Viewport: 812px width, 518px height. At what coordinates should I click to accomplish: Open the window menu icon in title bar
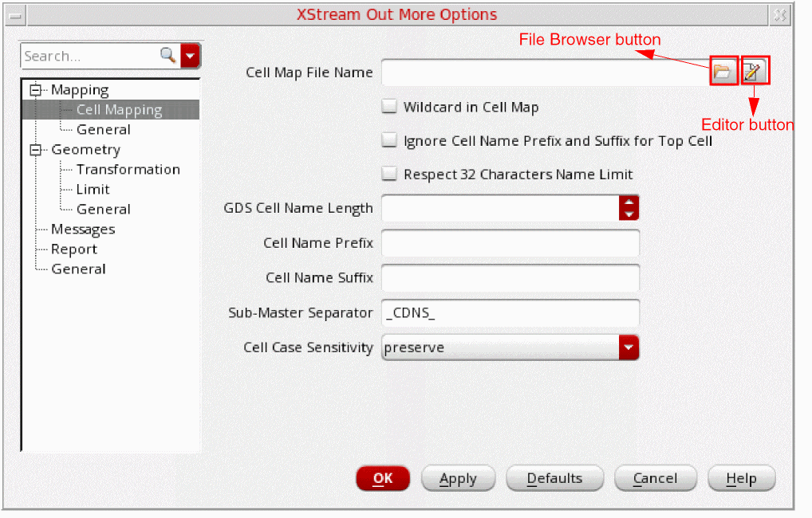pyautogui.click(x=15, y=15)
